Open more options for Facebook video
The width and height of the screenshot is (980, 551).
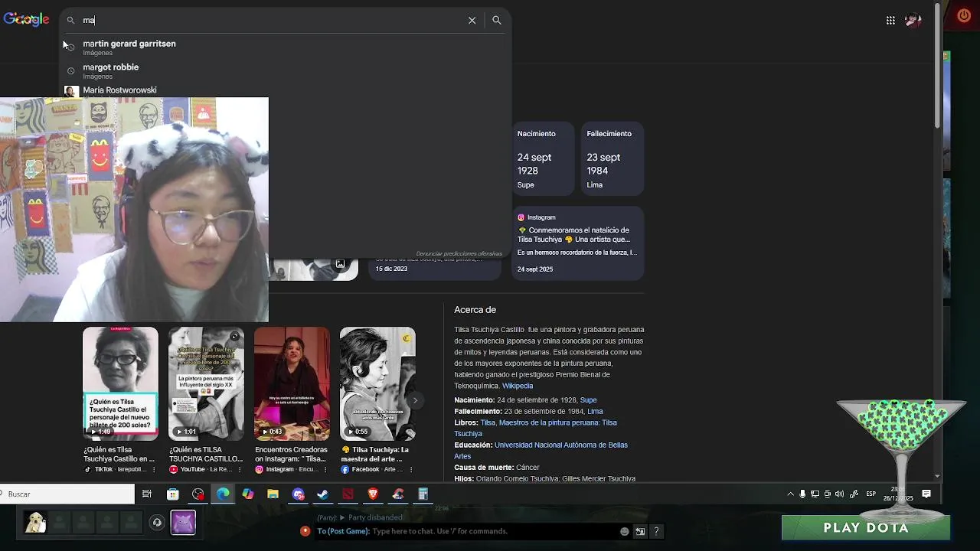pos(411,470)
